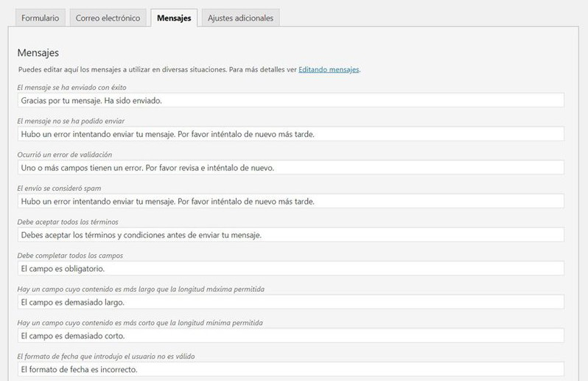Viewport: 588px width, 381px height.
Task: Open the Correo electrónico tab
Action: 108,18
